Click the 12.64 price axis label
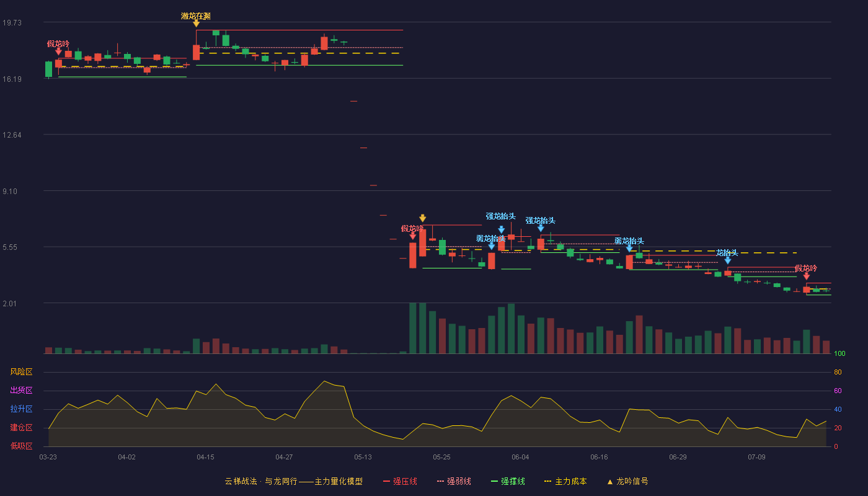Viewport: 868px width, 496px height. coord(12,135)
